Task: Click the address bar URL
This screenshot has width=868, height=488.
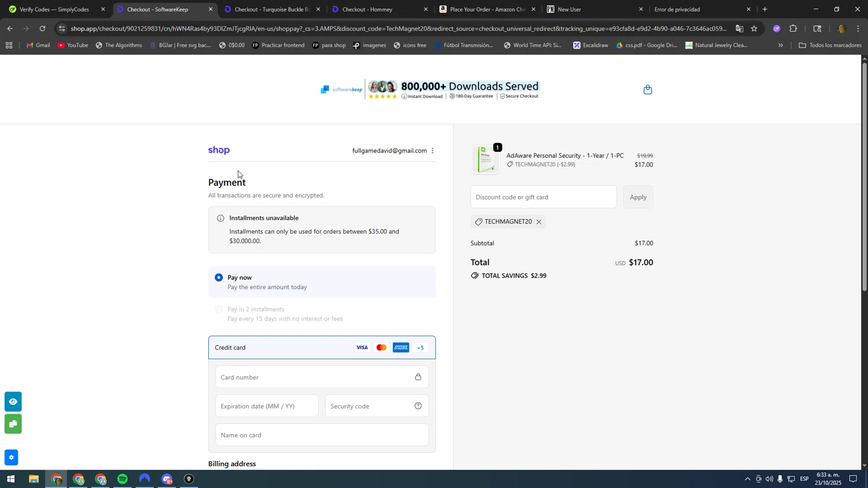Action: pos(398,28)
